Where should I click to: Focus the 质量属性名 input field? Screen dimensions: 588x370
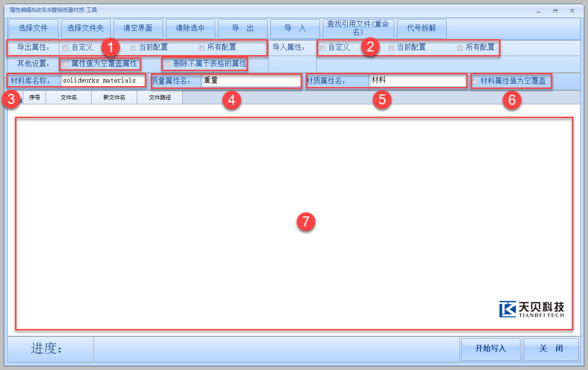click(x=251, y=81)
